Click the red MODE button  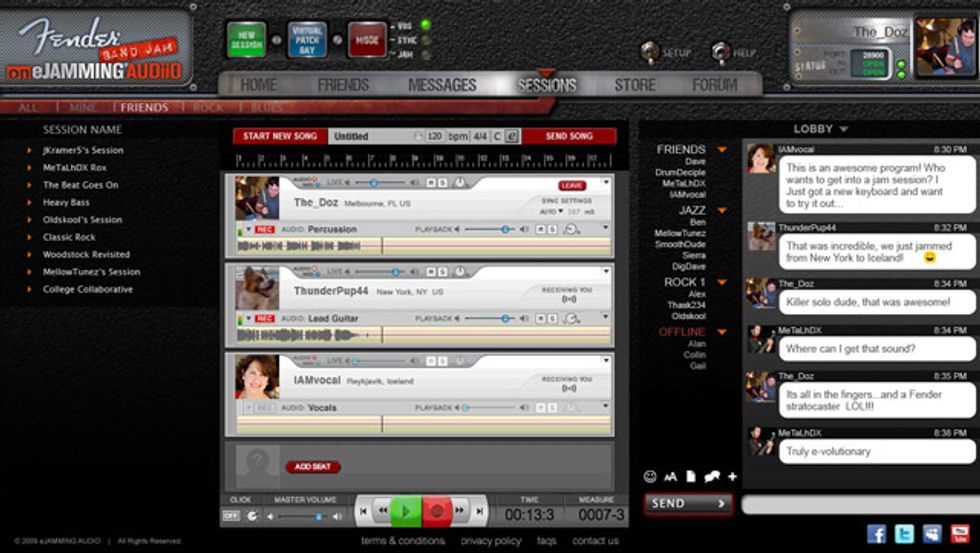(x=367, y=40)
